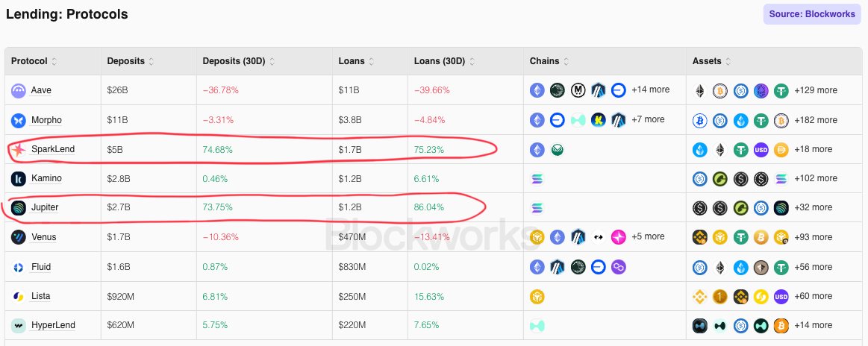Click the Solana chain icon in Jupiter row
This screenshot has width=868, height=346.
[537, 208]
